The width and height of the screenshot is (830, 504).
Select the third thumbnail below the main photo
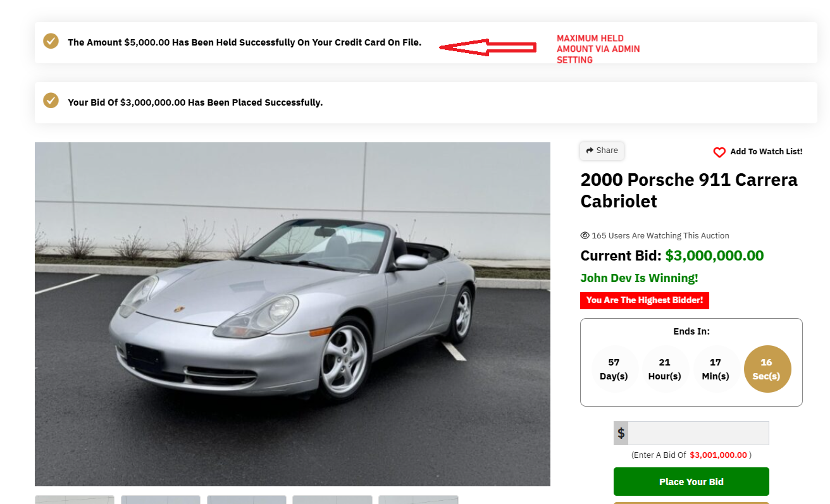[247, 500]
